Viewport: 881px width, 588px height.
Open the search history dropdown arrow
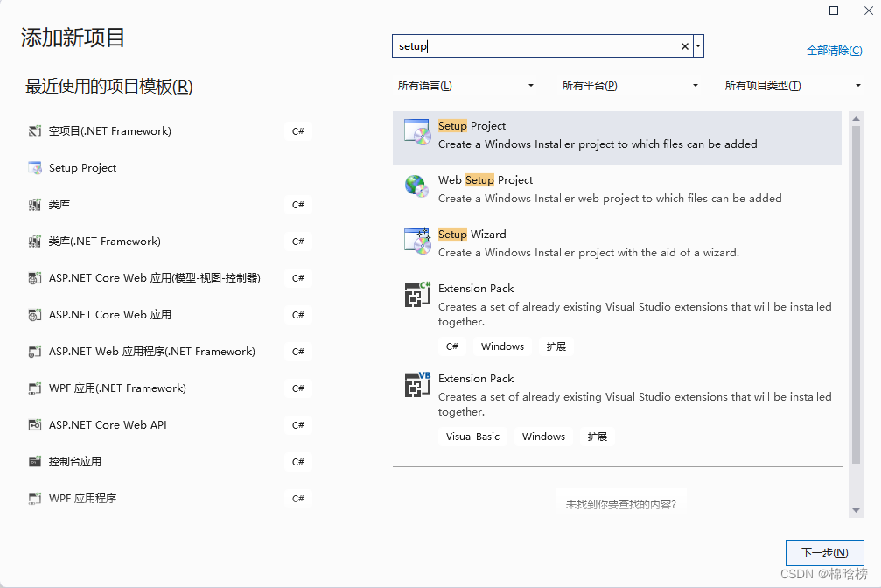(698, 46)
